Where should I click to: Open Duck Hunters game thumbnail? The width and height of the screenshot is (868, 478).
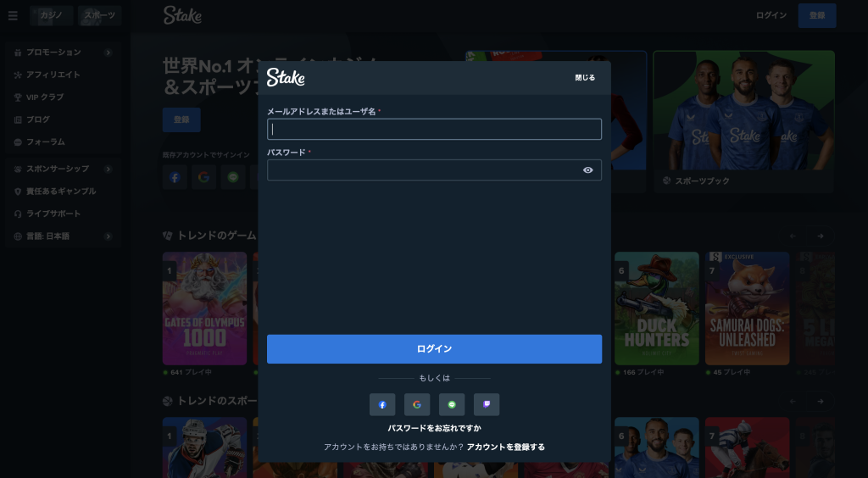[657, 308]
